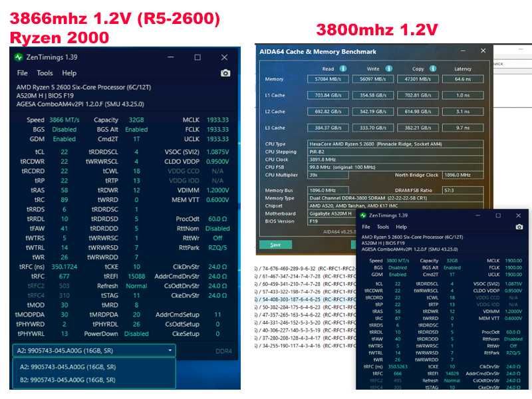Click the green ZenTimings app icon in the 3866 MT/s window title bar
The image size is (532, 399).
[x=19, y=57]
